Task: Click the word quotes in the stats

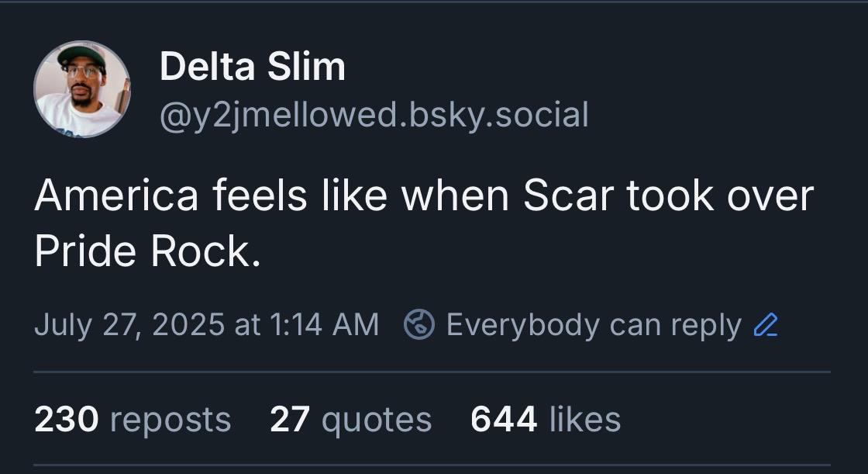Action: [x=377, y=420]
